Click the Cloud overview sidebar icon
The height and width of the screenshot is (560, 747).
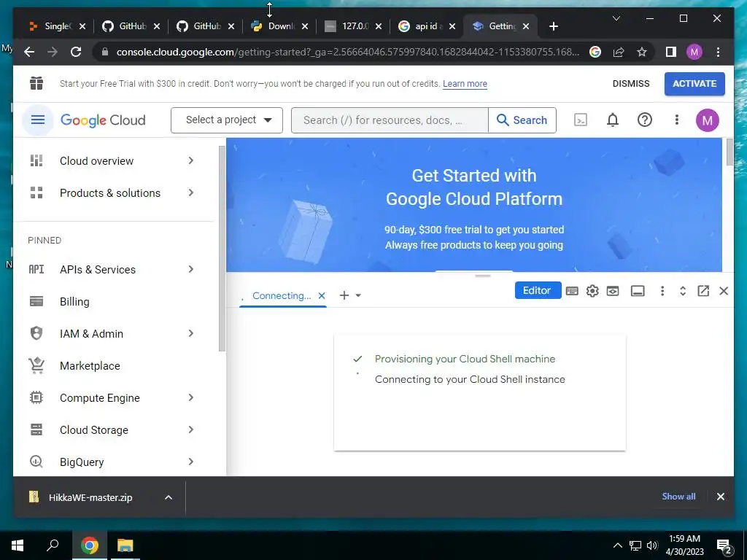[36, 160]
